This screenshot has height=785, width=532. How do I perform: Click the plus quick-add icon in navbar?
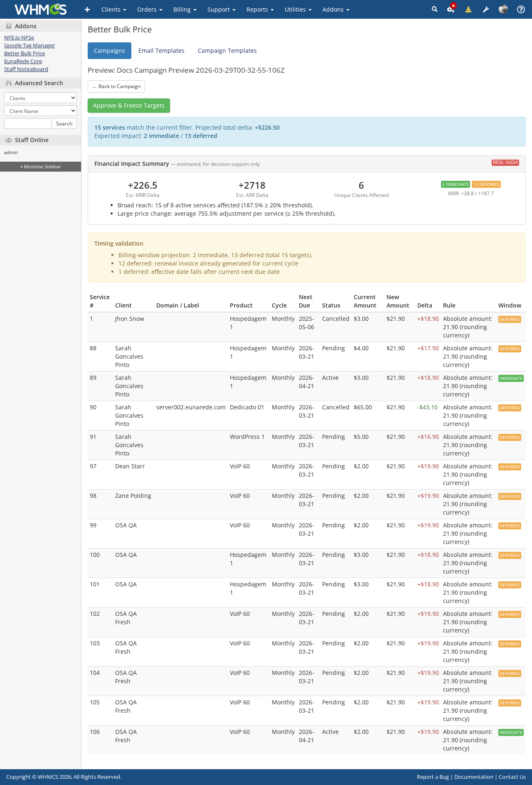(87, 10)
